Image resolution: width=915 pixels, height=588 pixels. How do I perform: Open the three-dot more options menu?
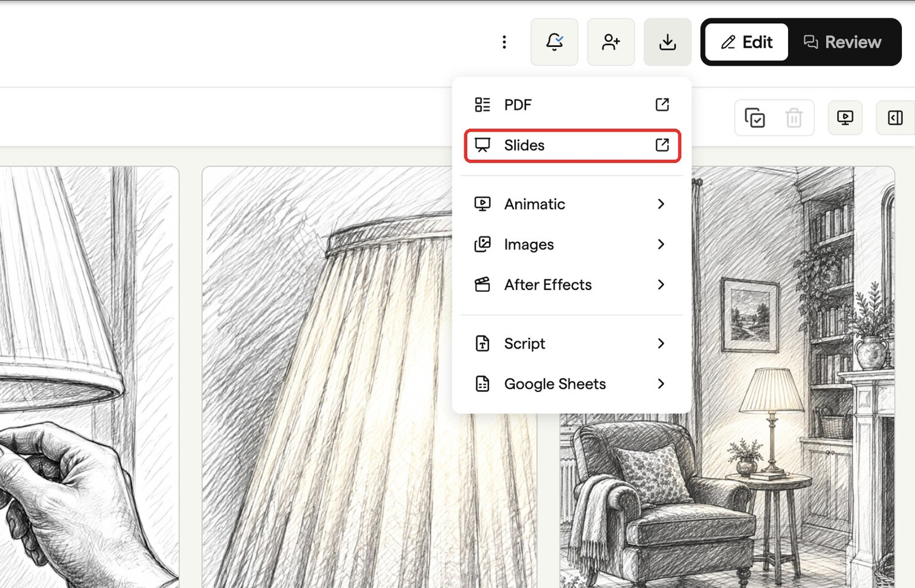pos(504,42)
